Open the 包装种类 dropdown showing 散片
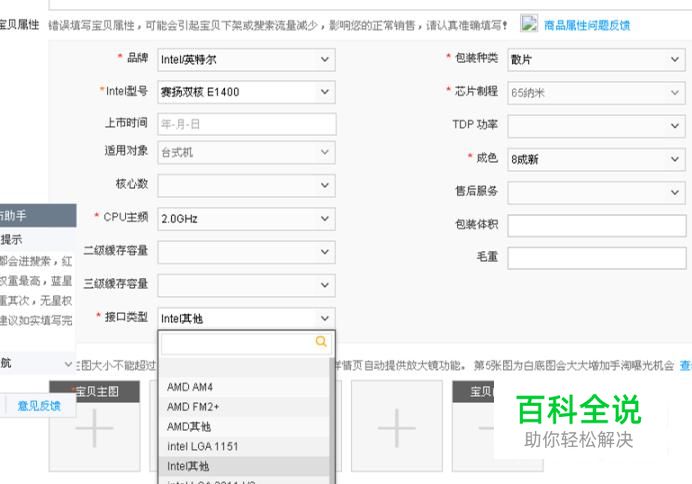This screenshot has height=484, width=692. (x=596, y=60)
